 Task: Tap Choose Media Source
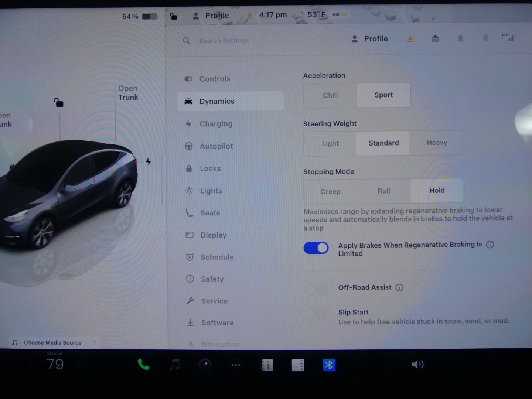52,342
